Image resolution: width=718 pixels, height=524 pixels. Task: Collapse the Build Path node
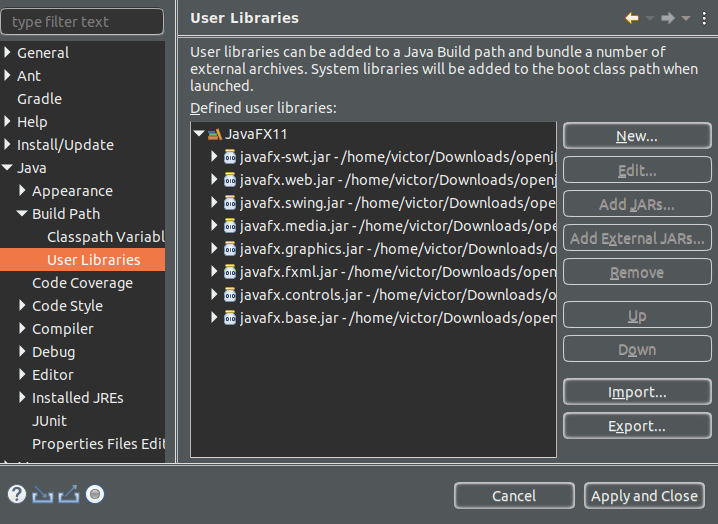(22, 213)
